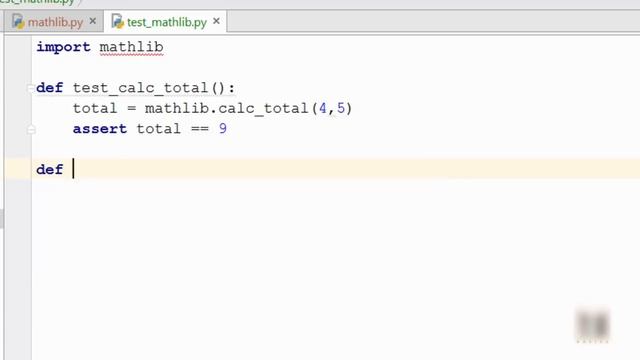Viewport: 640px width, 360px height.
Task: Click the total variable in the assignment line
Action: click(95, 109)
